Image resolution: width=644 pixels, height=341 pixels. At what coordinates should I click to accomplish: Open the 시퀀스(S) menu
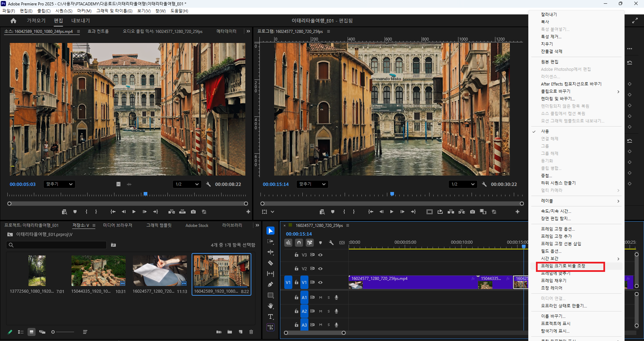point(64,11)
